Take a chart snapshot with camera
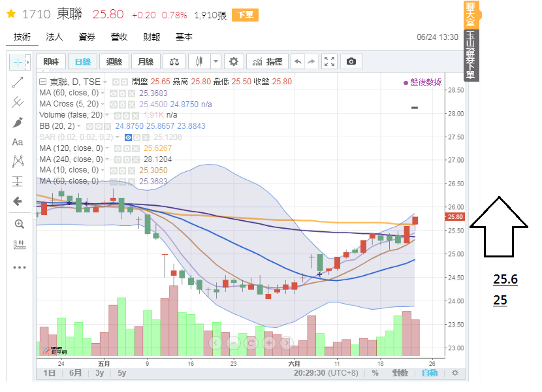This screenshot has height=392, width=542. pos(351,61)
